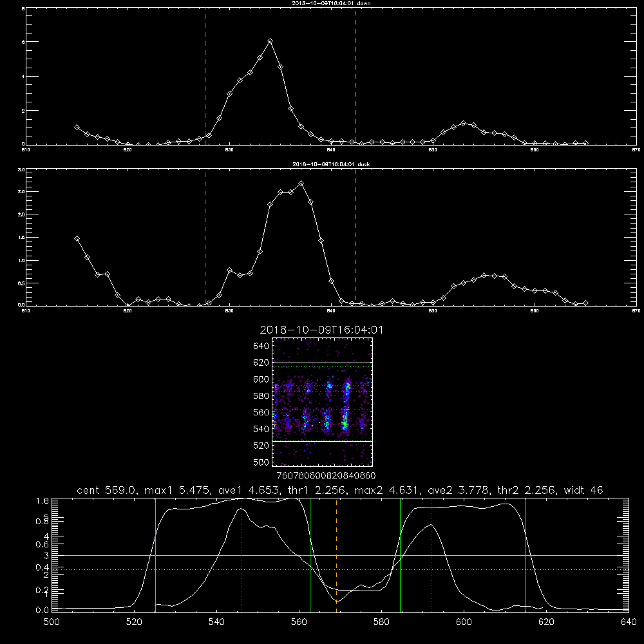
Task: Click left green dashed line in dusk plot
Action: pos(205,238)
